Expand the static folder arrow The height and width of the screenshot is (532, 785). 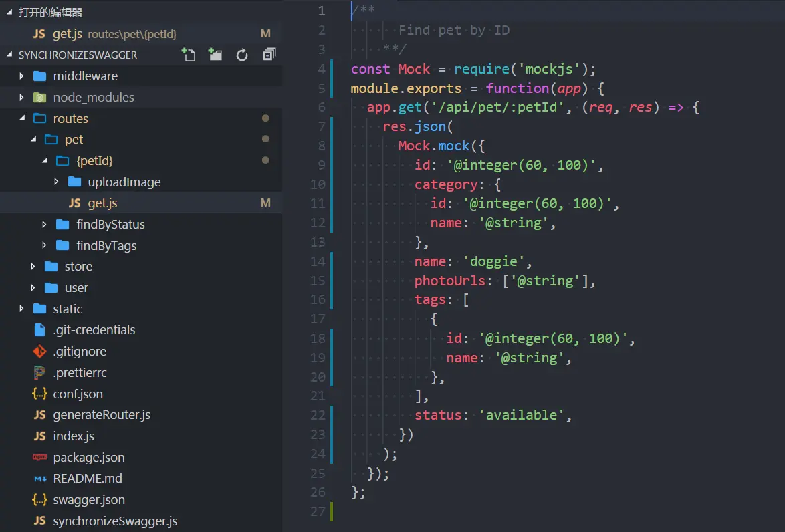click(x=21, y=309)
